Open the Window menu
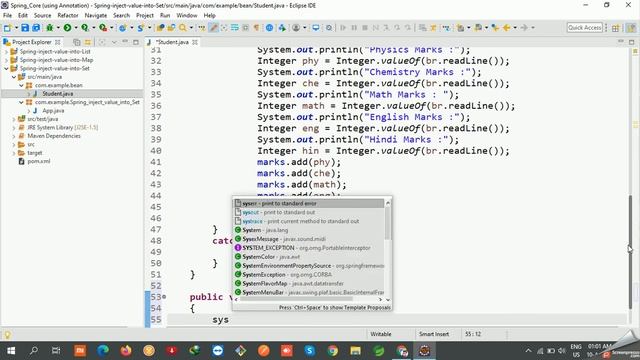This screenshot has width=640, height=360. pyautogui.click(x=187, y=15)
